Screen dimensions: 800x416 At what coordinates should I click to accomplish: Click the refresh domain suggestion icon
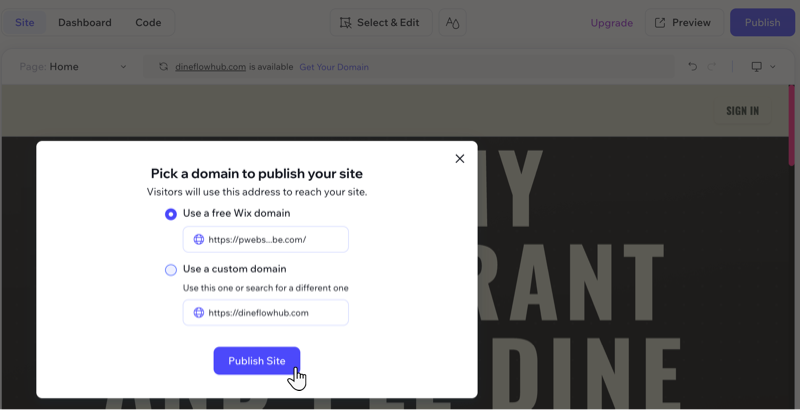163,67
